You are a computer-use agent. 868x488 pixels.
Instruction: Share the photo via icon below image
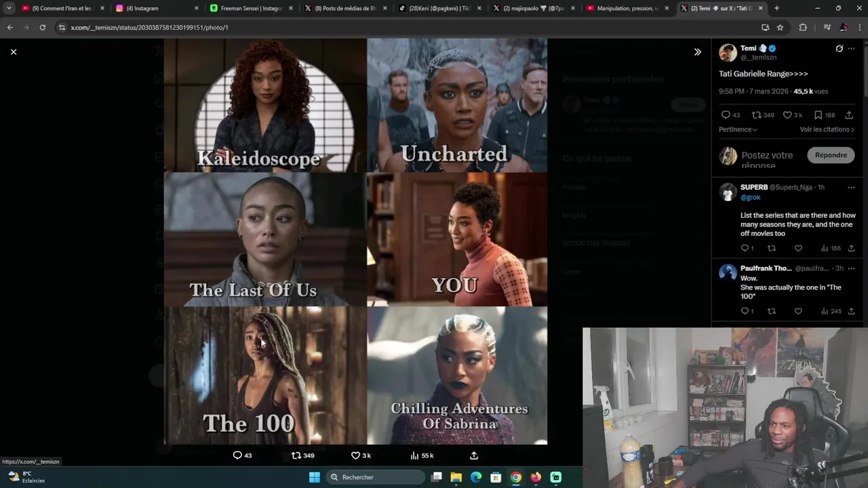coord(474,455)
